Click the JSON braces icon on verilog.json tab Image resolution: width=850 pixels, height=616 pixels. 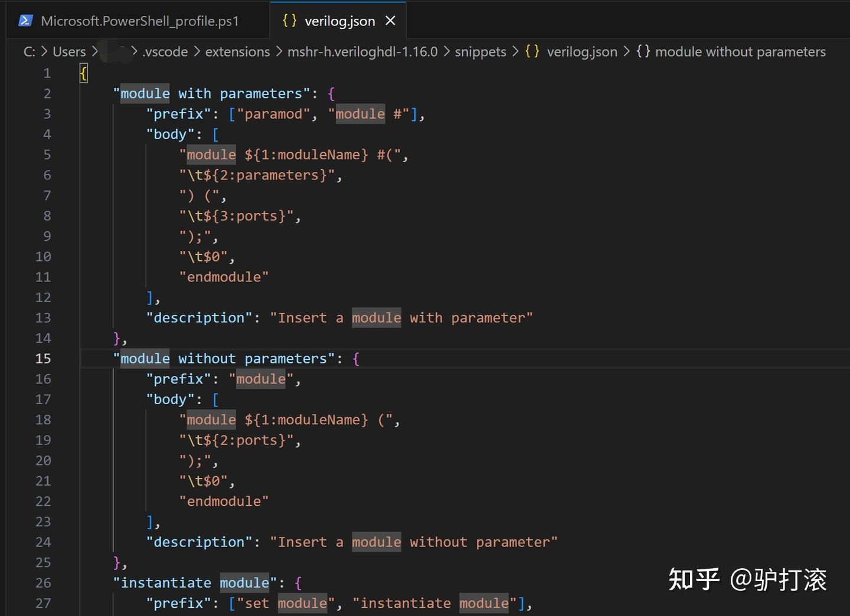click(289, 20)
